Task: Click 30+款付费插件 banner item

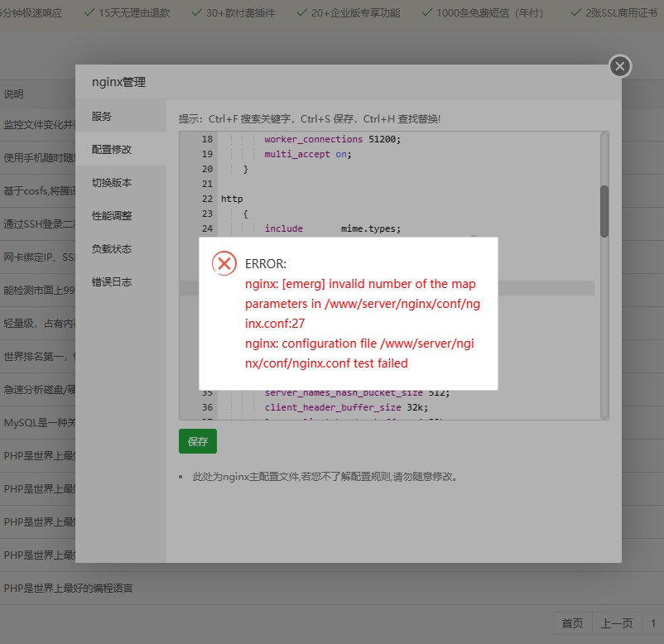Action: (x=233, y=13)
